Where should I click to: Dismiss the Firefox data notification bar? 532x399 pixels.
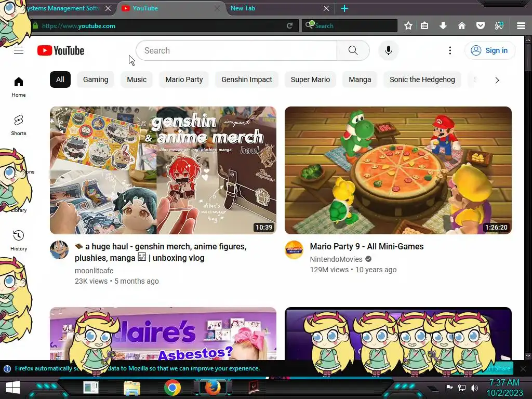pos(523,369)
